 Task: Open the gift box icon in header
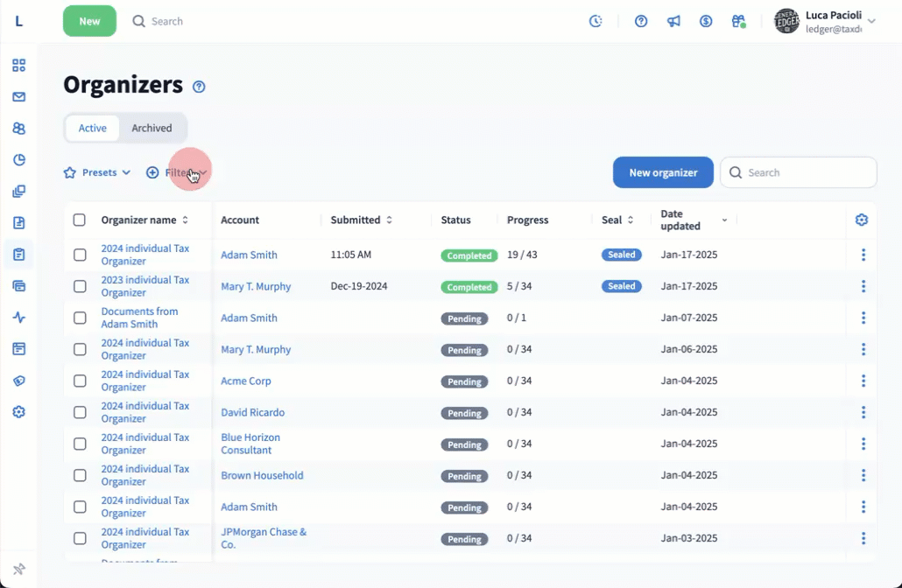coord(738,21)
